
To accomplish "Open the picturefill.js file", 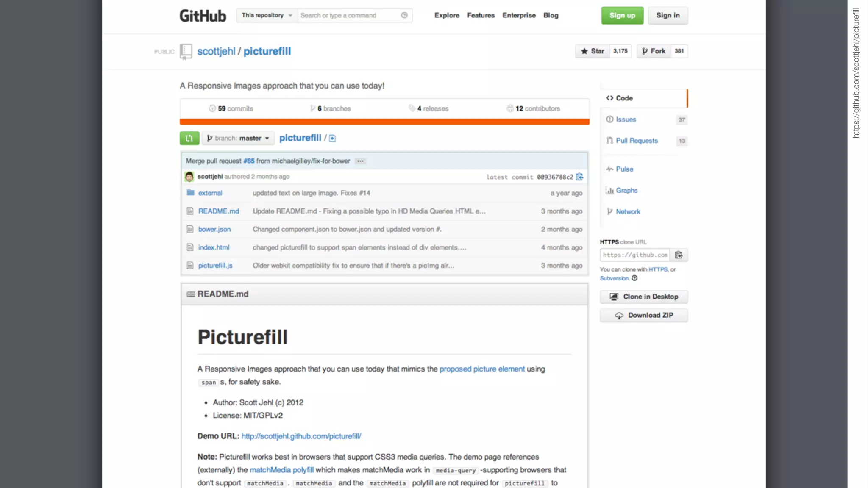I will click(x=215, y=266).
